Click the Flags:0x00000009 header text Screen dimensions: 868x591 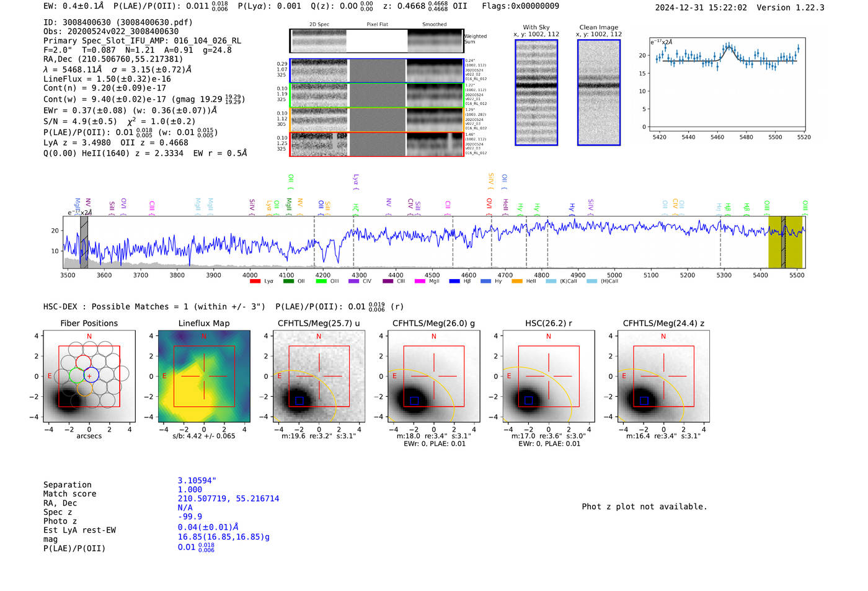coord(520,6)
